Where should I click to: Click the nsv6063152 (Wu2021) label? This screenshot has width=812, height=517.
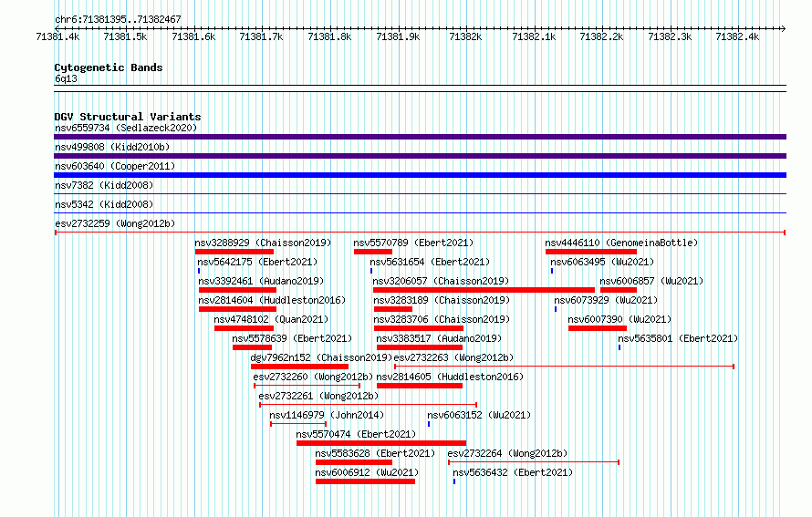[x=479, y=415]
